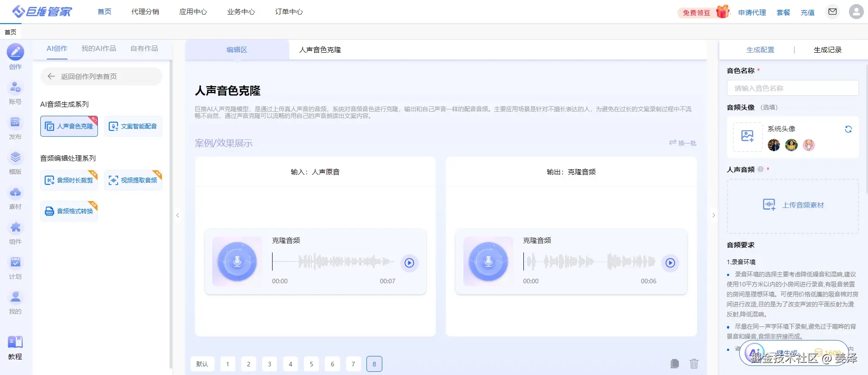Open the 模版 sidebar section
868x375 pixels.
click(x=15, y=162)
